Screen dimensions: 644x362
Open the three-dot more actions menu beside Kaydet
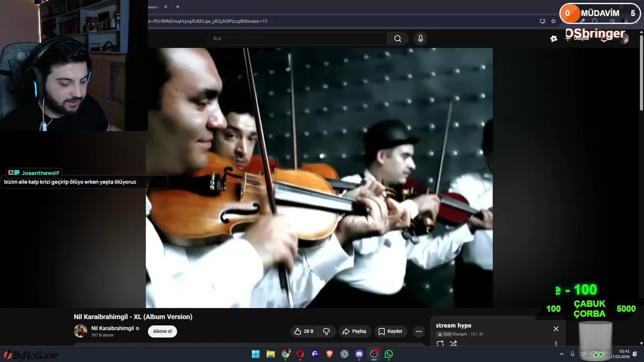419,331
